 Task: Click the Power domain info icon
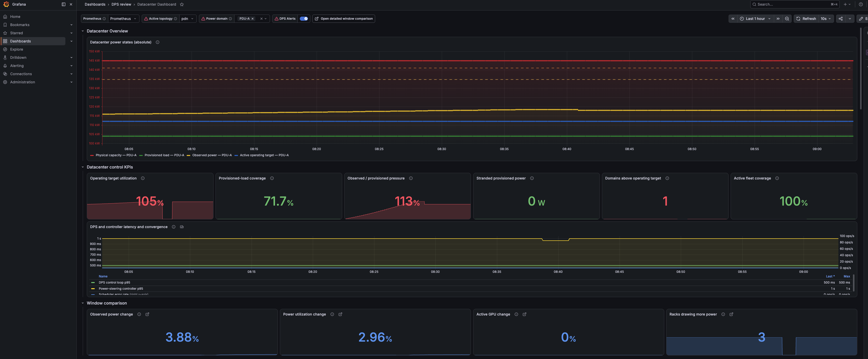point(230,19)
